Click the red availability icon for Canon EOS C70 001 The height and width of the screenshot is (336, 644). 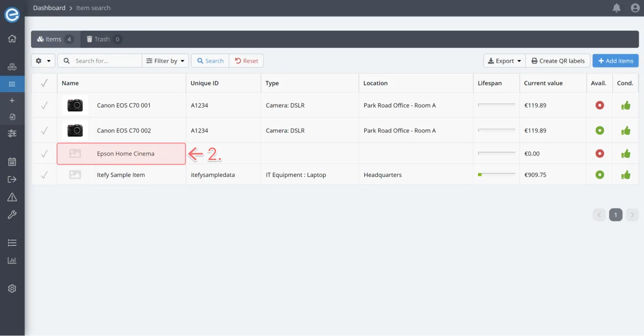click(x=600, y=106)
